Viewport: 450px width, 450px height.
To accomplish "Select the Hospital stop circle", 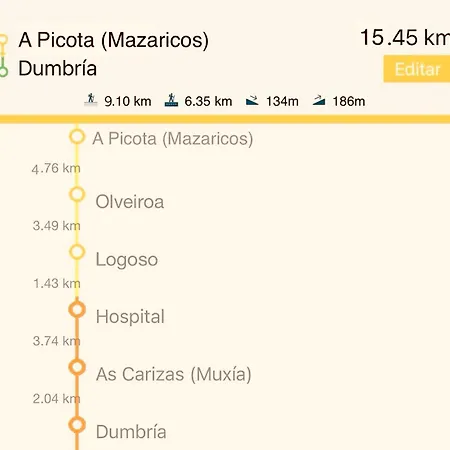I will (x=77, y=309).
